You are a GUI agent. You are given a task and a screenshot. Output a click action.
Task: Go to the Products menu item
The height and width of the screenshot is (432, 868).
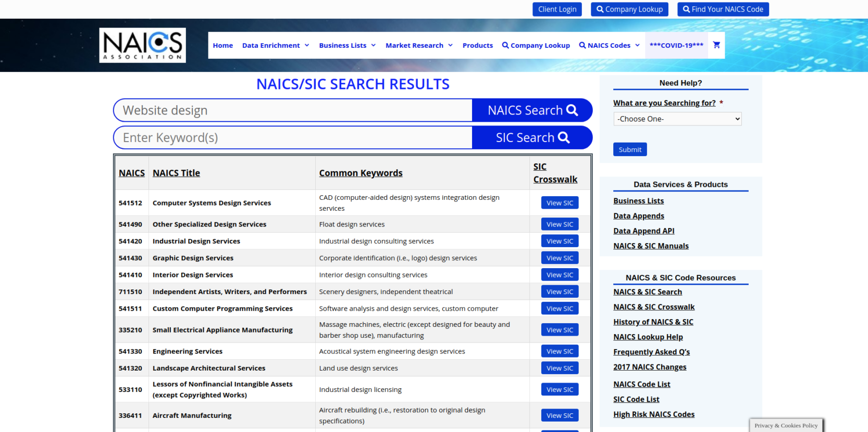(478, 45)
